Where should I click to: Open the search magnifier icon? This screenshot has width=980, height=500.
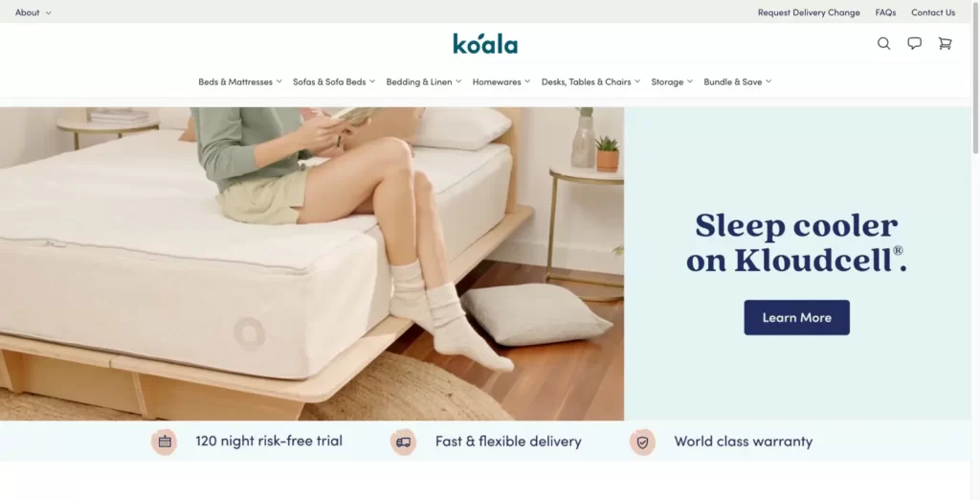(883, 43)
